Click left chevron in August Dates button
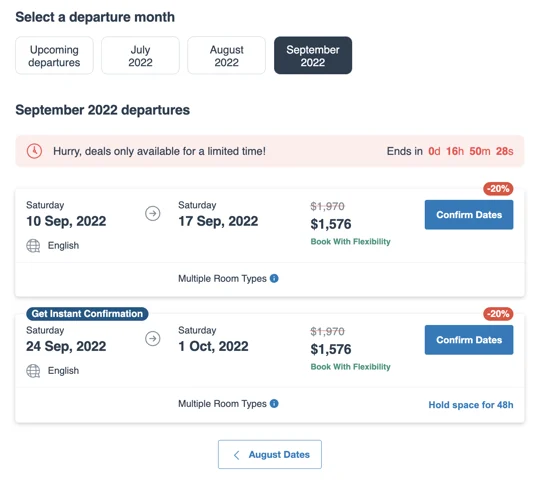 click(x=237, y=455)
